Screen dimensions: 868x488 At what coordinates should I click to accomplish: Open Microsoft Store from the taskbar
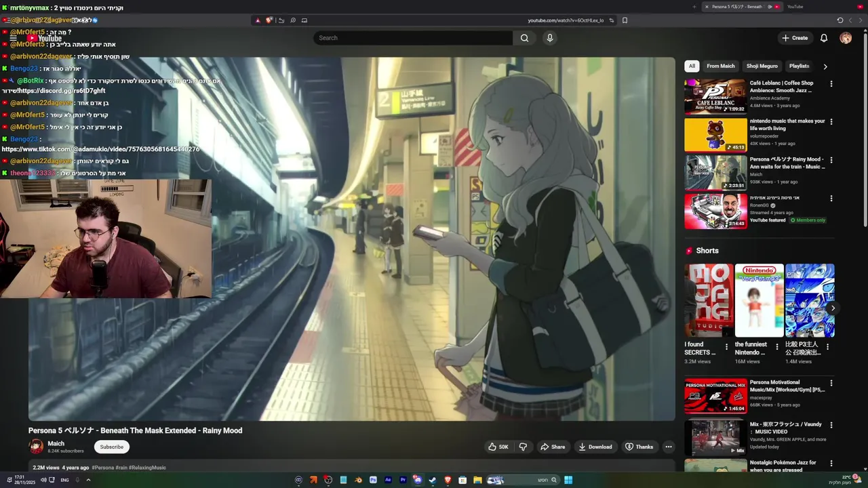[462, 480]
